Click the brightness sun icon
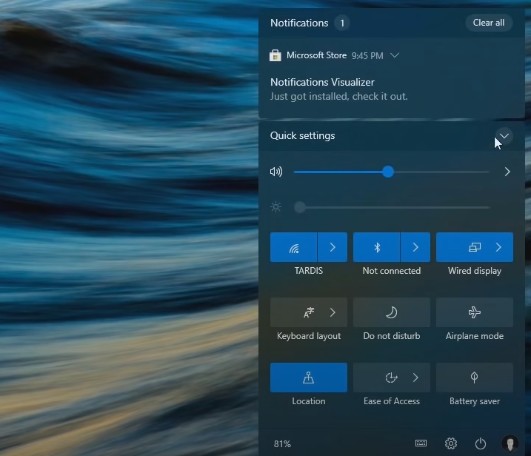Screen dimensions: 531x456 (276, 207)
